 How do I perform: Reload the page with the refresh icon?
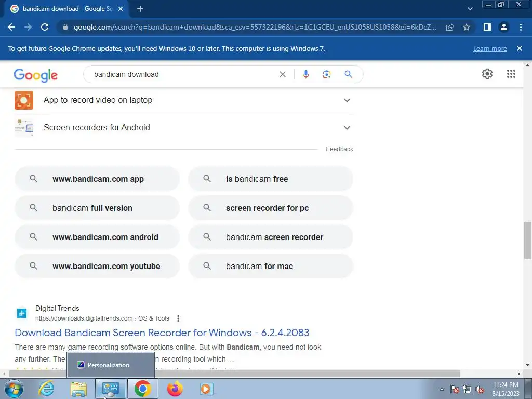(x=45, y=27)
